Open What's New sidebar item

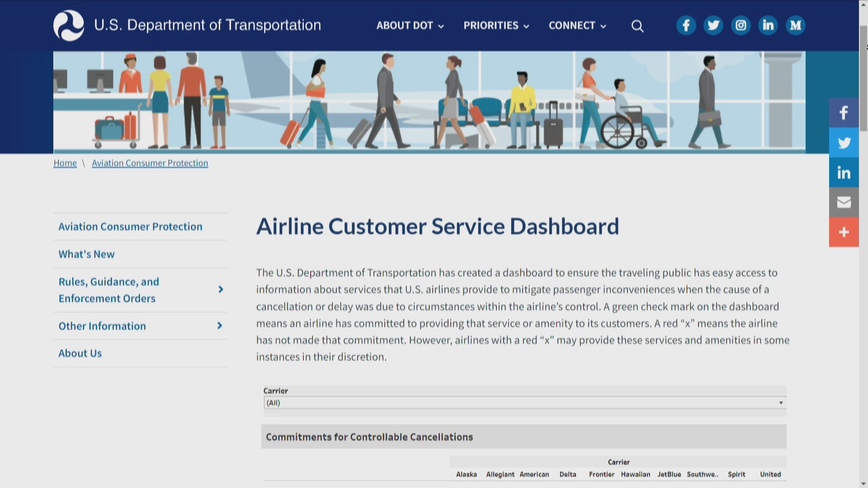coord(86,254)
